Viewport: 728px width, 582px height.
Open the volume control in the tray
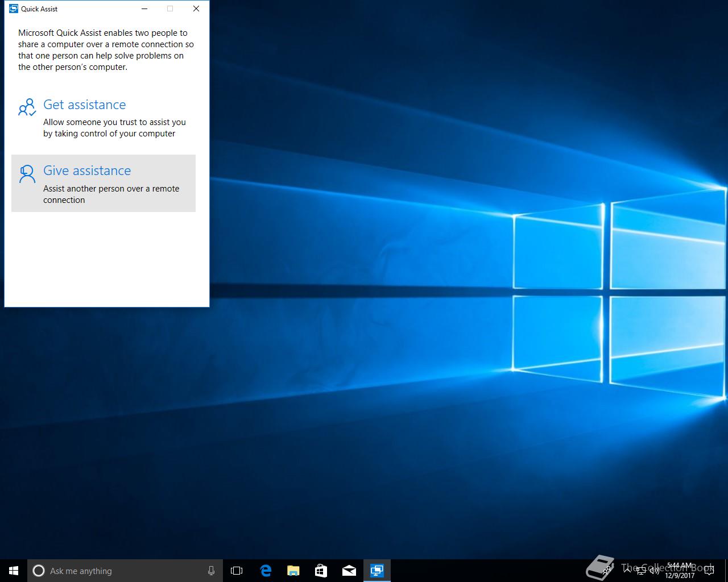tap(654, 571)
